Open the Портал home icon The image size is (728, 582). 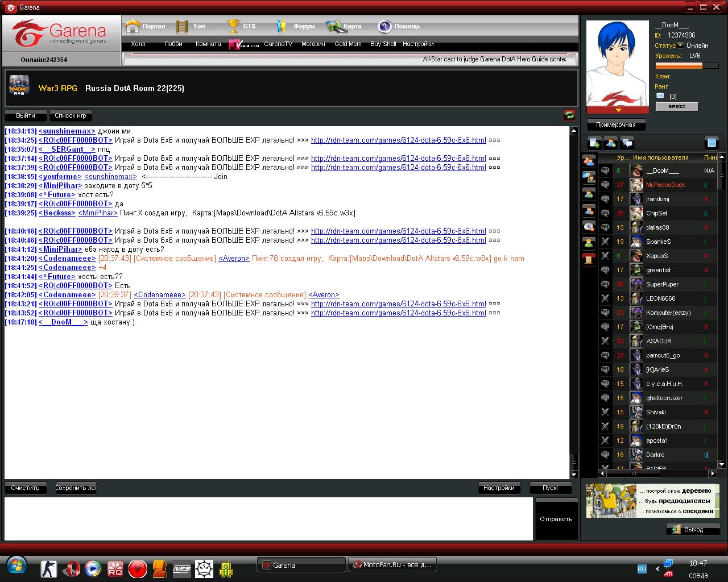click(x=133, y=26)
